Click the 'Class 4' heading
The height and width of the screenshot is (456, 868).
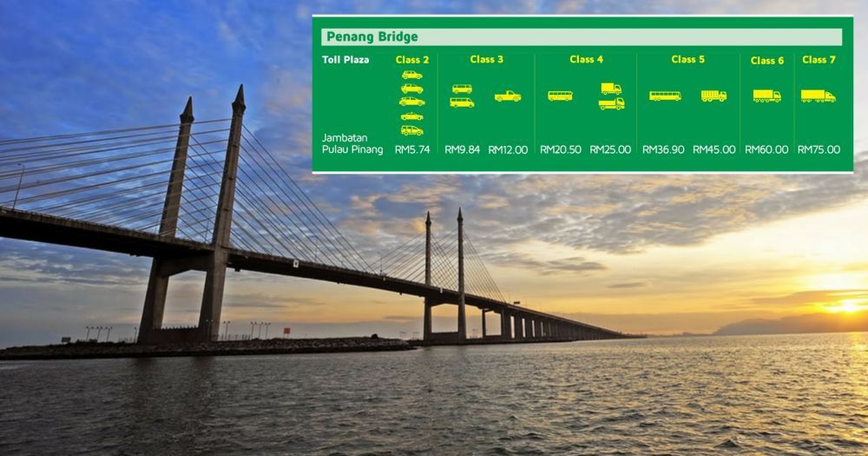(x=586, y=59)
